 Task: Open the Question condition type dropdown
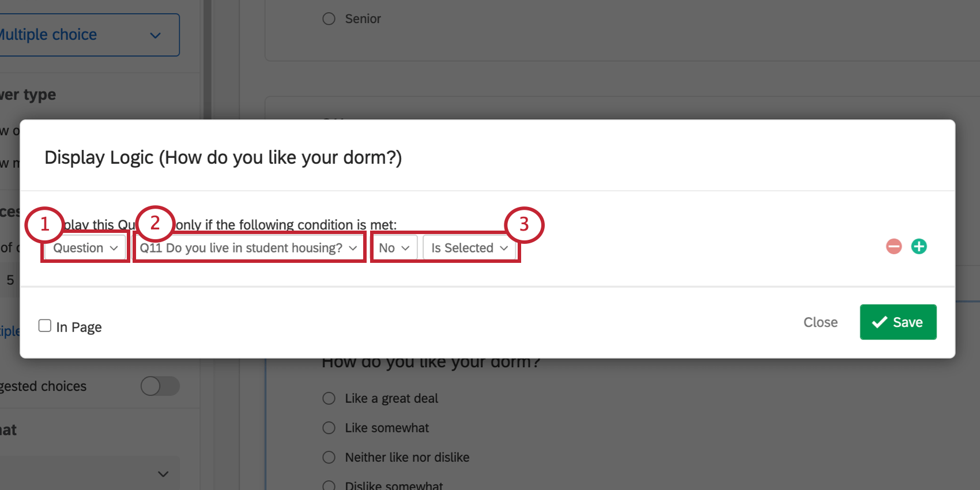coord(85,248)
